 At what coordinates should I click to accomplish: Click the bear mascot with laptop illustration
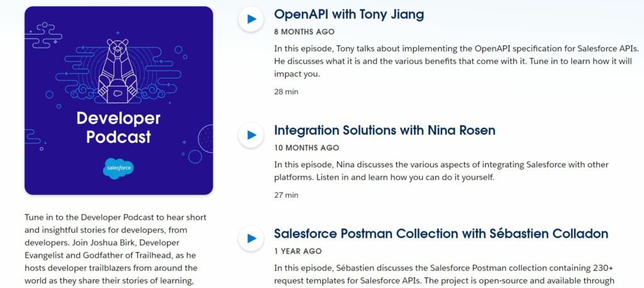[118, 70]
